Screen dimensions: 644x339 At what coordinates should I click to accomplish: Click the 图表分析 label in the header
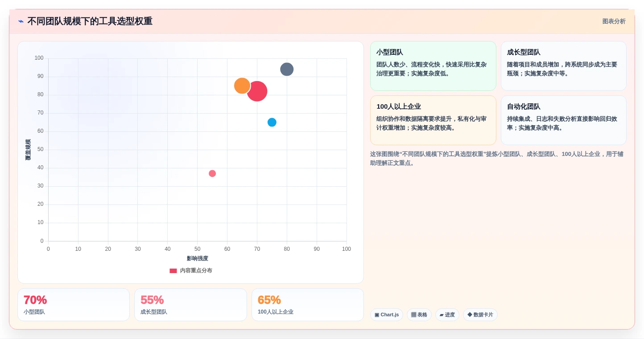click(x=614, y=21)
